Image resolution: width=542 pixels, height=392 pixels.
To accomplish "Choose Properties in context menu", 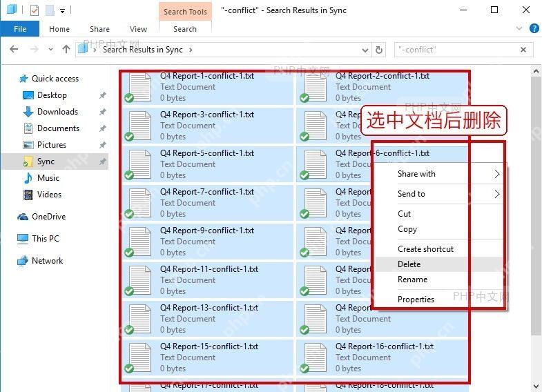I will [439, 299].
